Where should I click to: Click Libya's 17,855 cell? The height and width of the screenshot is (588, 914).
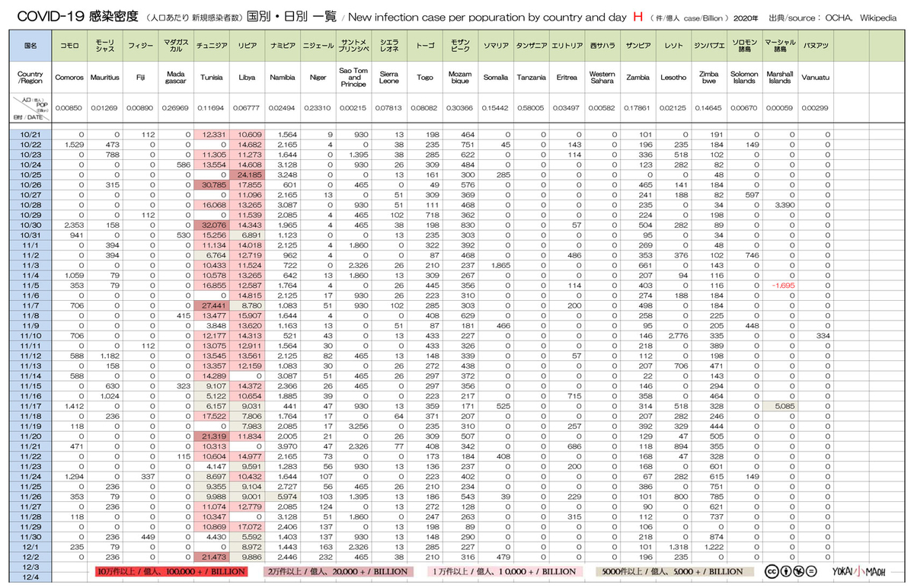(x=247, y=185)
